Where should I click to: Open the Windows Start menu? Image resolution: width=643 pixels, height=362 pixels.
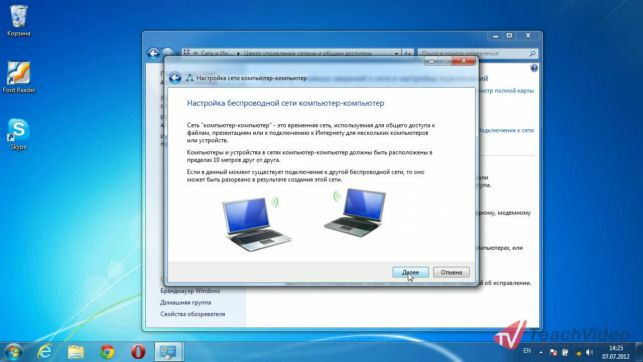pyautogui.click(x=13, y=352)
